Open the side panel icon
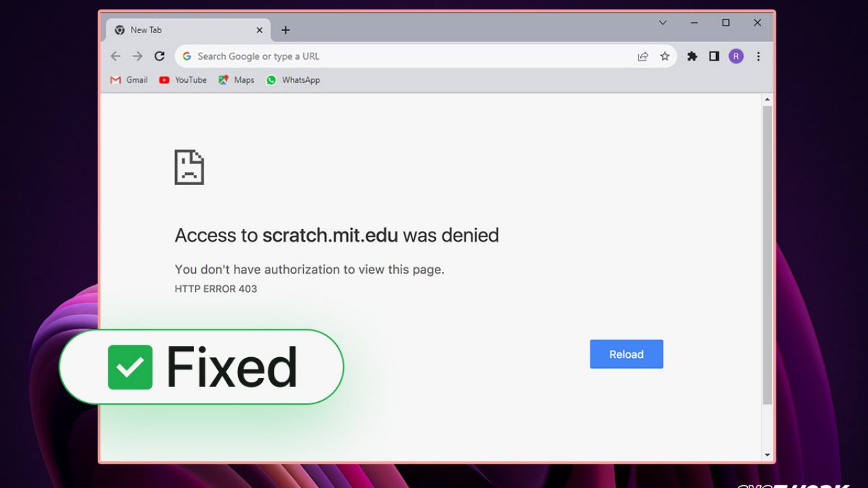The image size is (868, 488). [713, 56]
